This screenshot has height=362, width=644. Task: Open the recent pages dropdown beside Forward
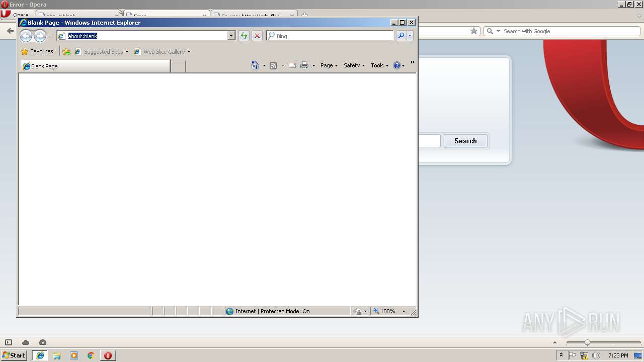[x=51, y=36]
